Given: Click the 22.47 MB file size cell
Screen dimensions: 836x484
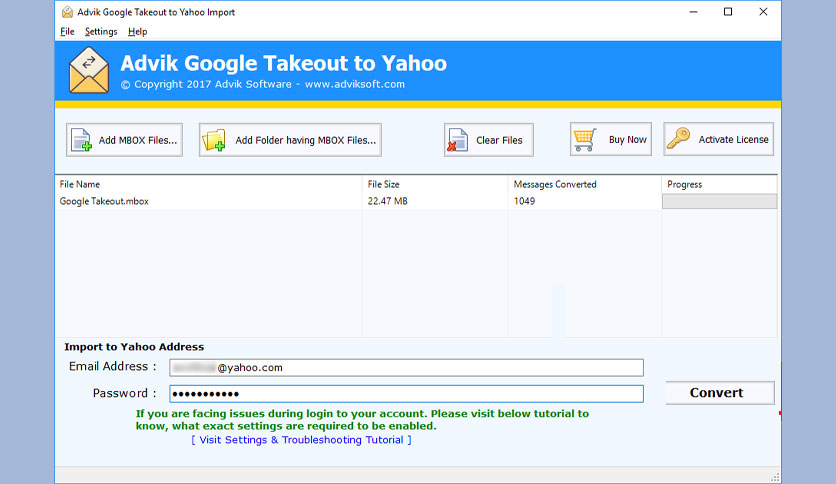Looking at the screenshot, I should click(x=388, y=201).
